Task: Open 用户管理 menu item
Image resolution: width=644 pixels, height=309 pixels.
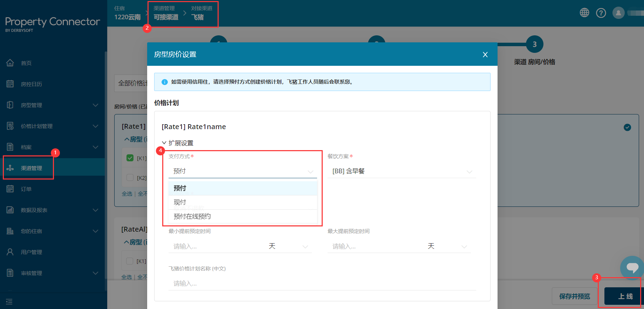Action: [32, 252]
